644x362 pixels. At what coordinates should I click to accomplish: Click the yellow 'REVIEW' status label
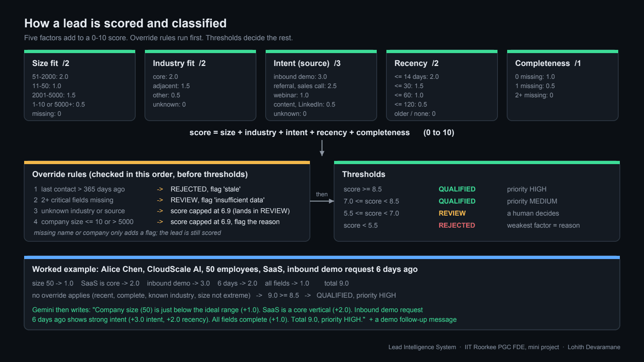(x=452, y=213)
